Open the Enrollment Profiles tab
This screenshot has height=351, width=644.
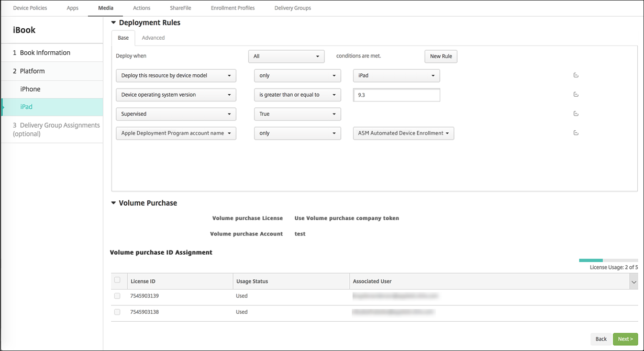coord(232,8)
